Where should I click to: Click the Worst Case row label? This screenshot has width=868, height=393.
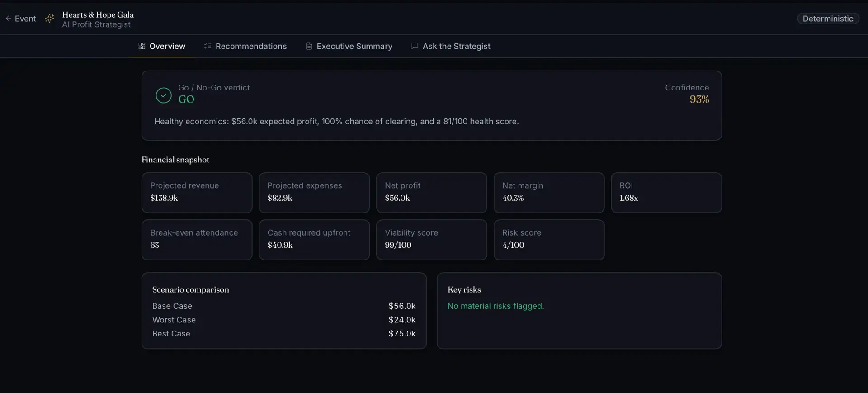coord(174,320)
